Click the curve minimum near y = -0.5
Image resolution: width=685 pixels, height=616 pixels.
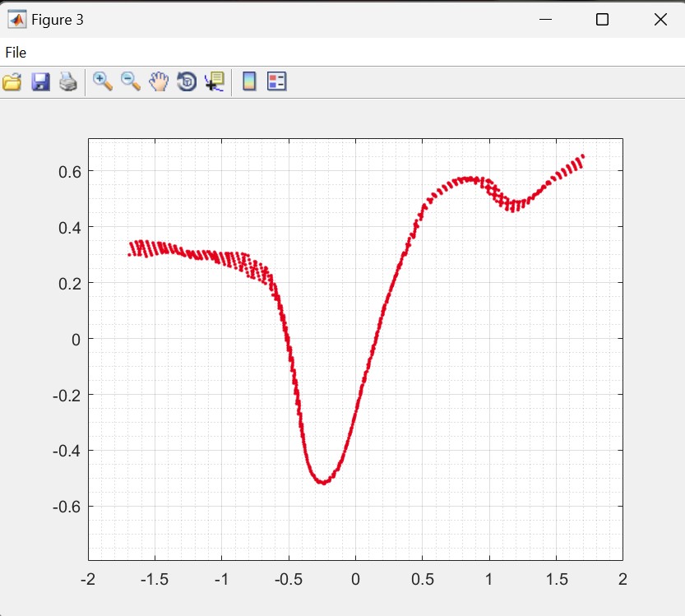click(x=323, y=482)
